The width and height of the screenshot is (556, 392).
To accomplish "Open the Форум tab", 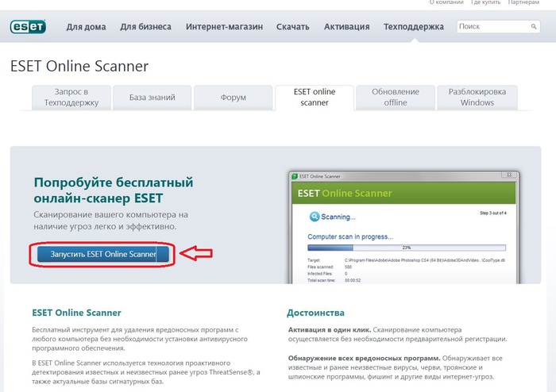I will tap(234, 98).
